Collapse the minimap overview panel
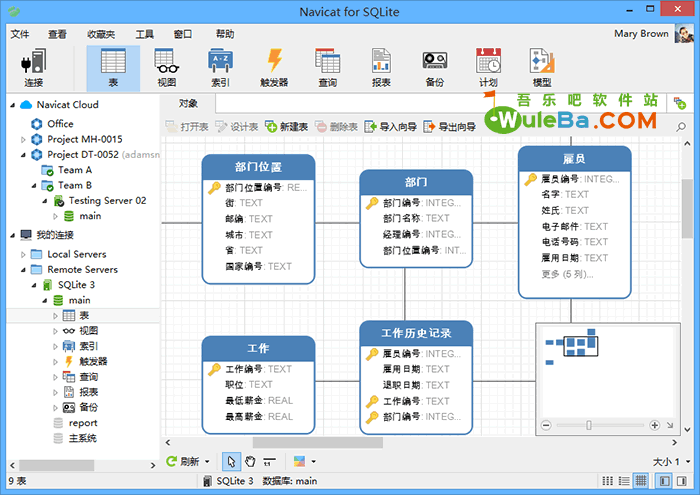This screenshot has width=700, height=495. 670,425
